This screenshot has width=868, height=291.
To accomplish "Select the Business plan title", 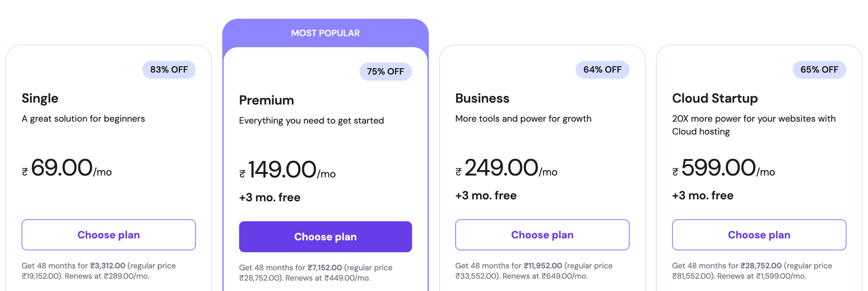I will coord(482,98).
